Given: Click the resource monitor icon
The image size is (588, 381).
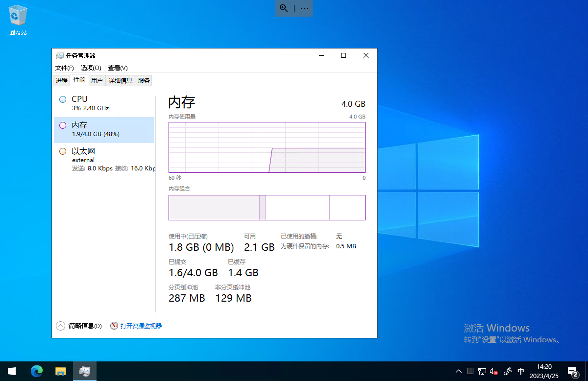Looking at the screenshot, I should coord(114,326).
